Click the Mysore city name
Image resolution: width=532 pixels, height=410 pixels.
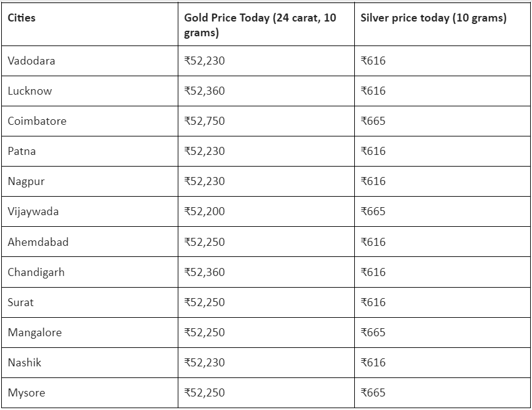click(26, 392)
